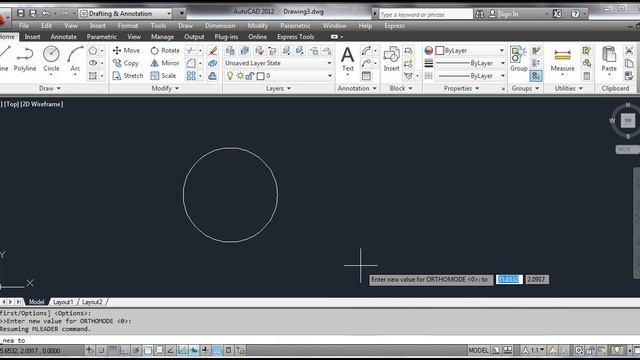This screenshot has width=640, height=360.
Task: Toggle Ortho Mode in the status bar
Action: [x=124, y=350]
